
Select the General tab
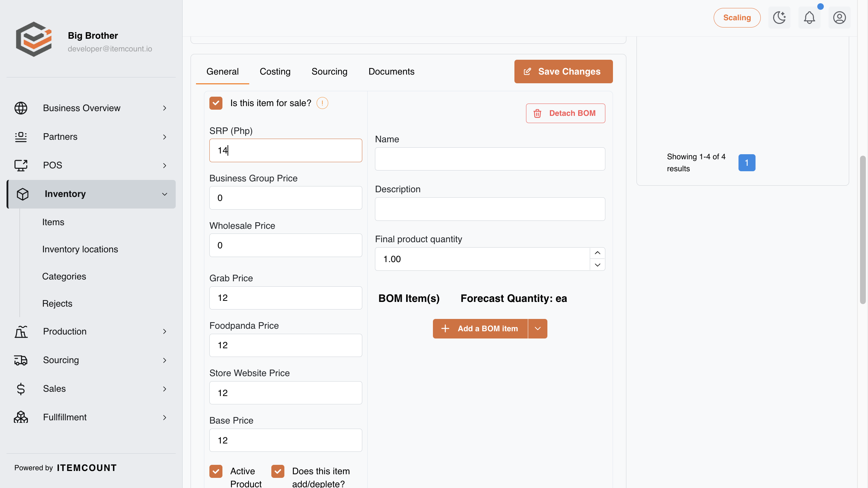(222, 72)
